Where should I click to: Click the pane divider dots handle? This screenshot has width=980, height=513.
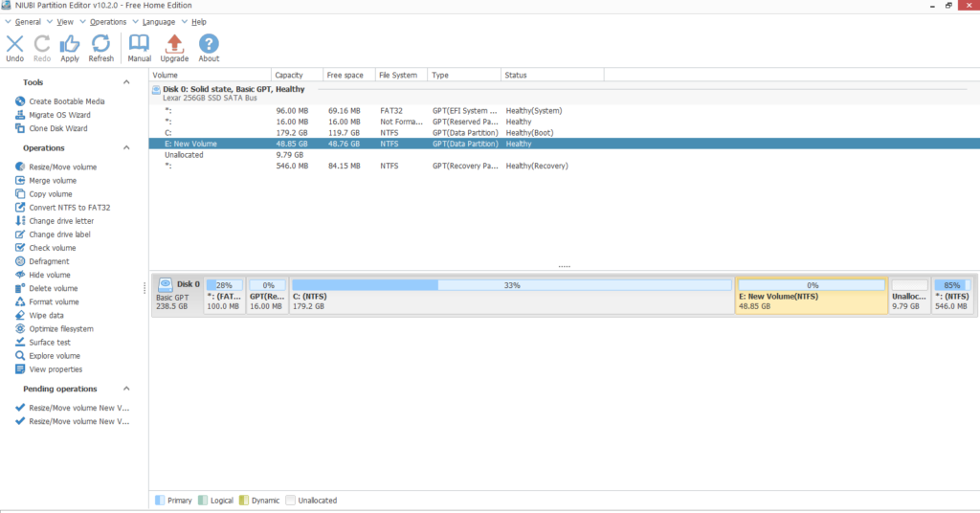(x=565, y=267)
